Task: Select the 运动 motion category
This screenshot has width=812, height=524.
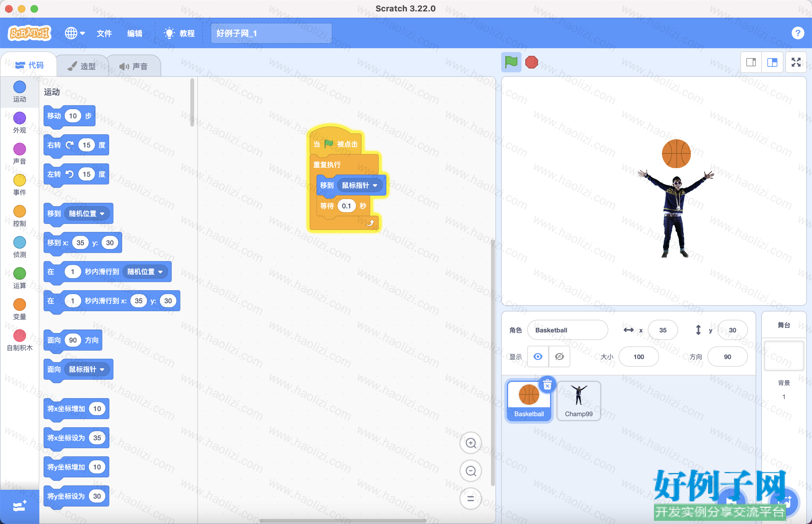Action: [x=19, y=92]
